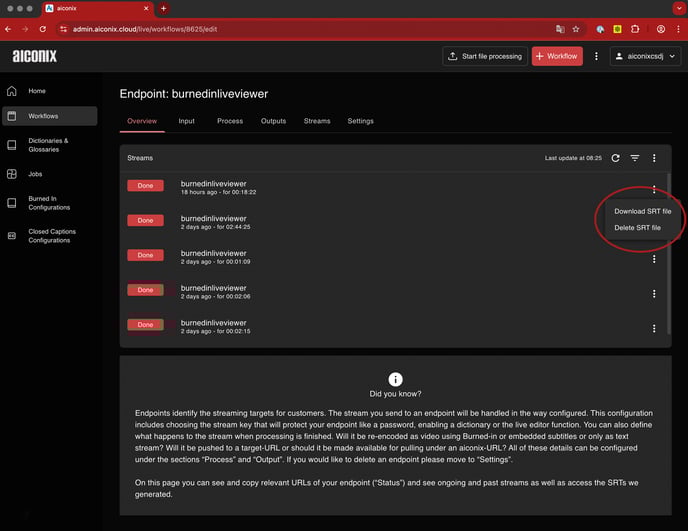
Task: Switch to the Overview tab
Action: 142,121
